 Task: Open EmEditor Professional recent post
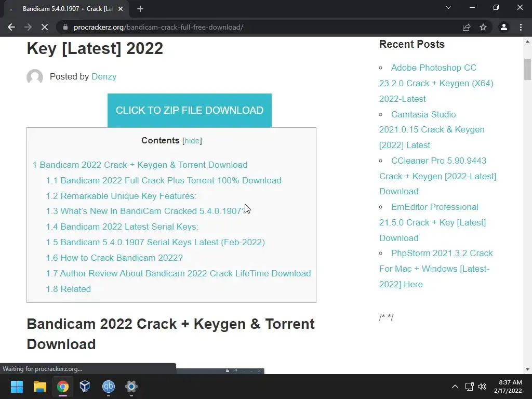pyautogui.click(x=433, y=222)
